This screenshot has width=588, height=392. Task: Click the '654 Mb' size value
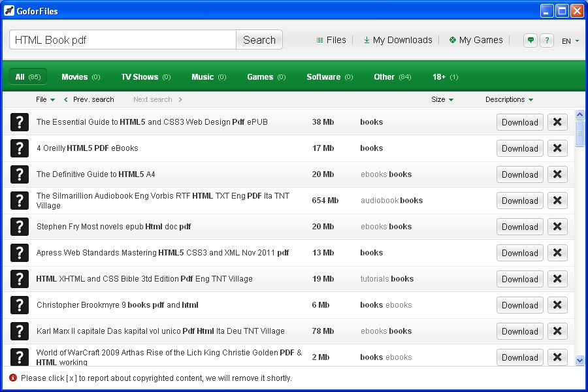tap(325, 201)
